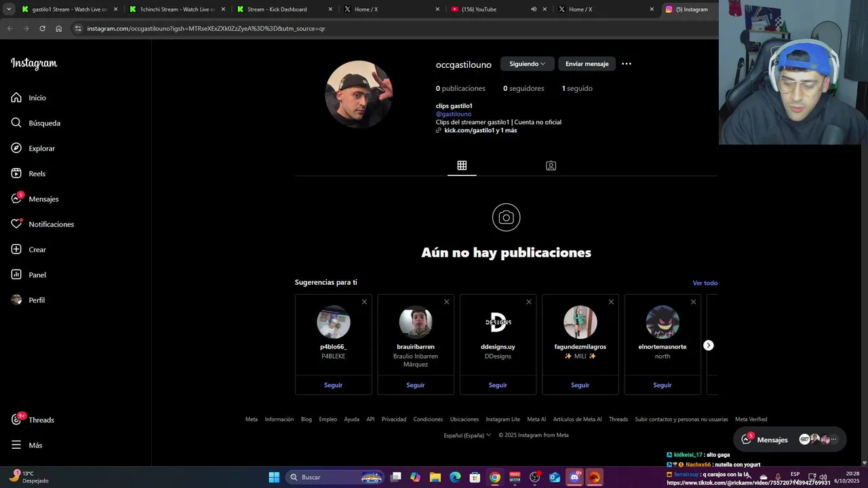
Task: Click Enviar mensaje button
Action: point(587,64)
